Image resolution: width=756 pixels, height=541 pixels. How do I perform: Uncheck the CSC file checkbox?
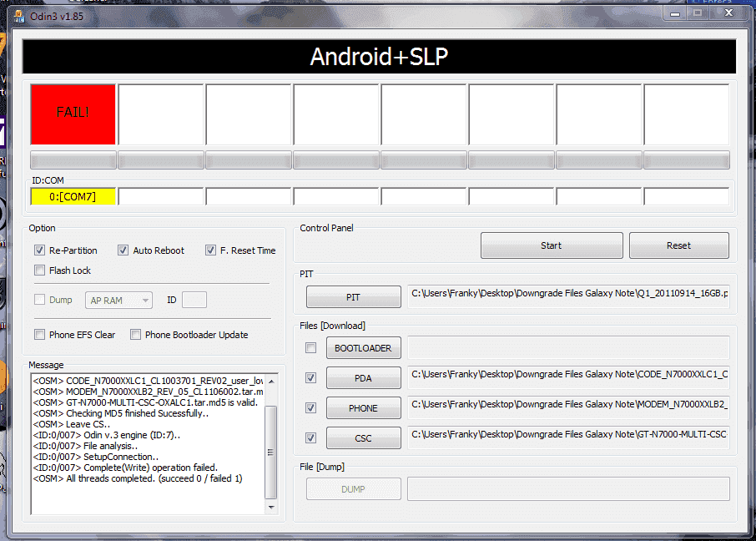[x=311, y=437]
